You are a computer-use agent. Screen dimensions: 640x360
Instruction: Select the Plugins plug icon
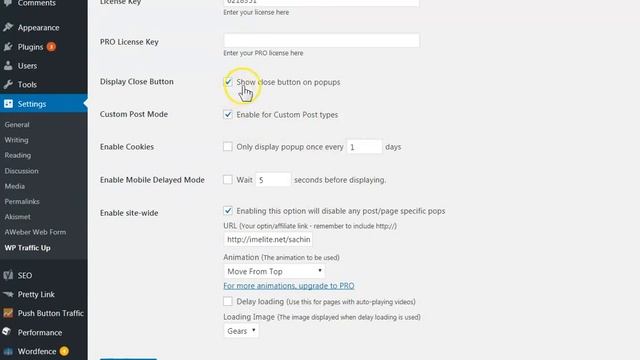click(8, 47)
